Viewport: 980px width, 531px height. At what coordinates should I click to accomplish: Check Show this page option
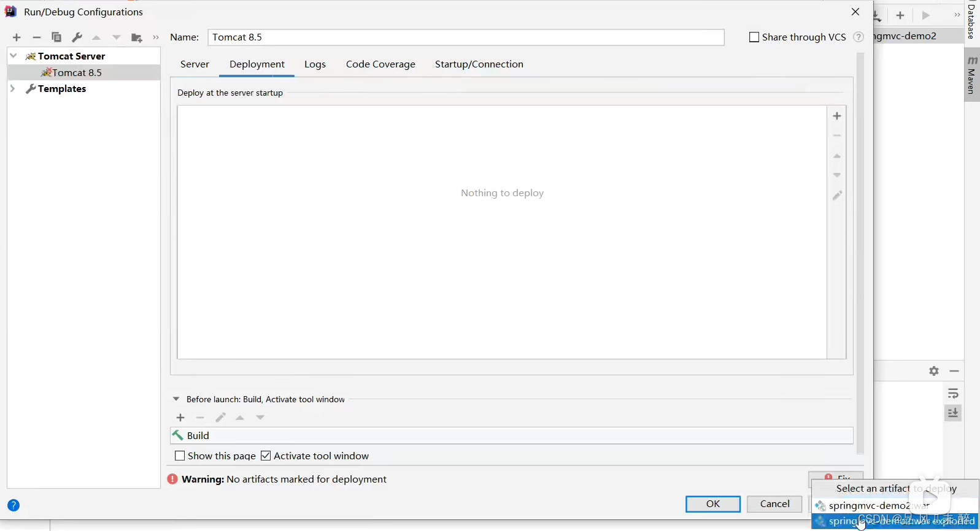[180, 456]
